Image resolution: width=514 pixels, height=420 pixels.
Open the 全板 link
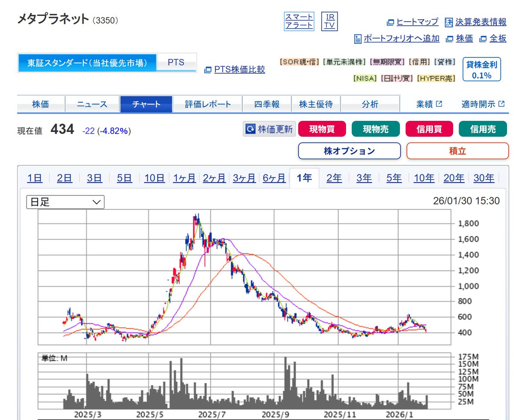498,39
